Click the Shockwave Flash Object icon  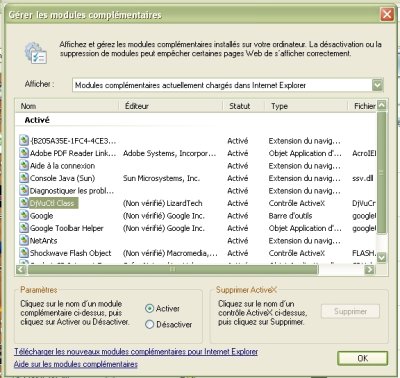[x=24, y=253]
